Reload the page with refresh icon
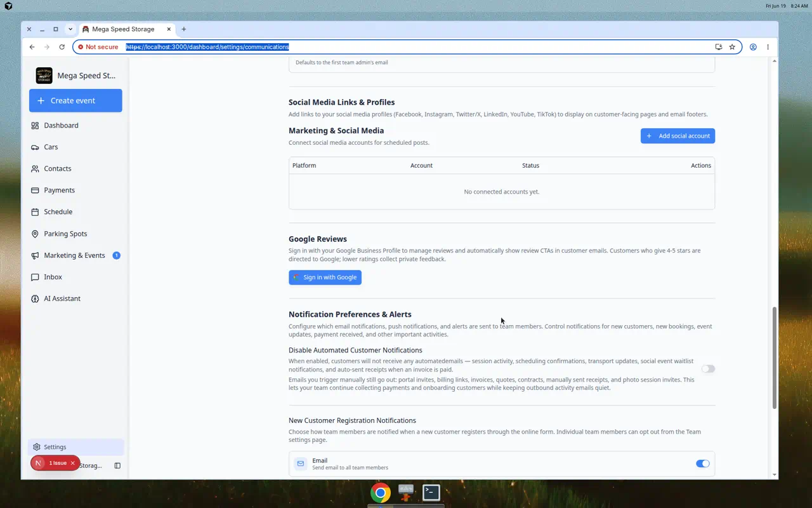 click(62, 47)
